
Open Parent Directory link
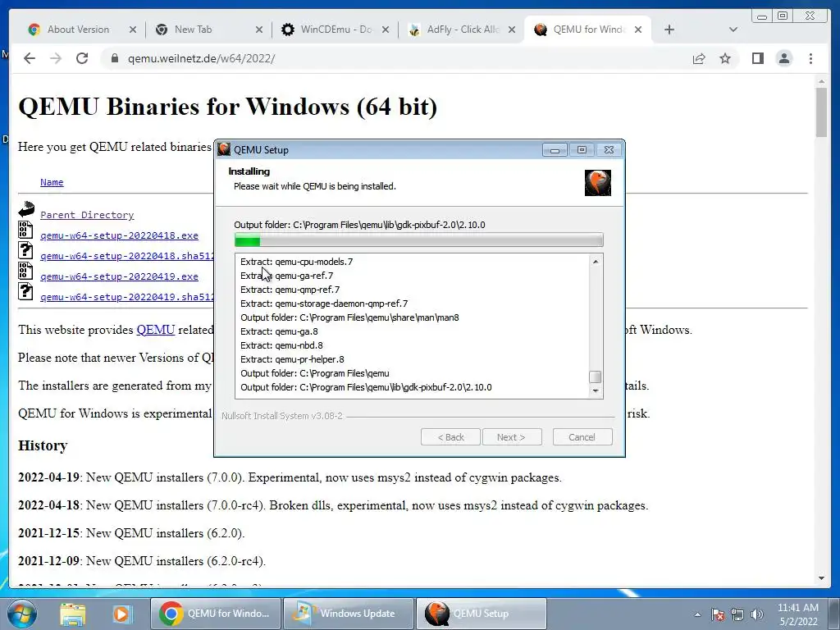87,215
